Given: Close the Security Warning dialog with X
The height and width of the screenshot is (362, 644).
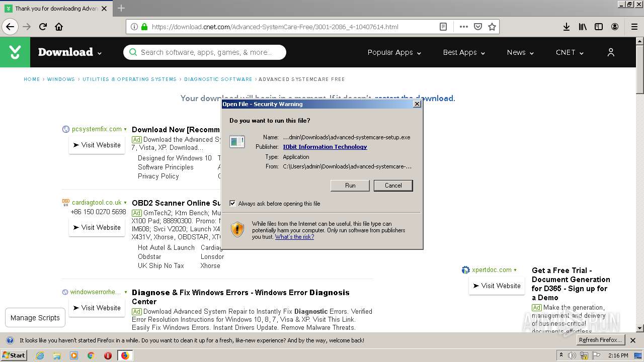Looking at the screenshot, I should (417, 104).
